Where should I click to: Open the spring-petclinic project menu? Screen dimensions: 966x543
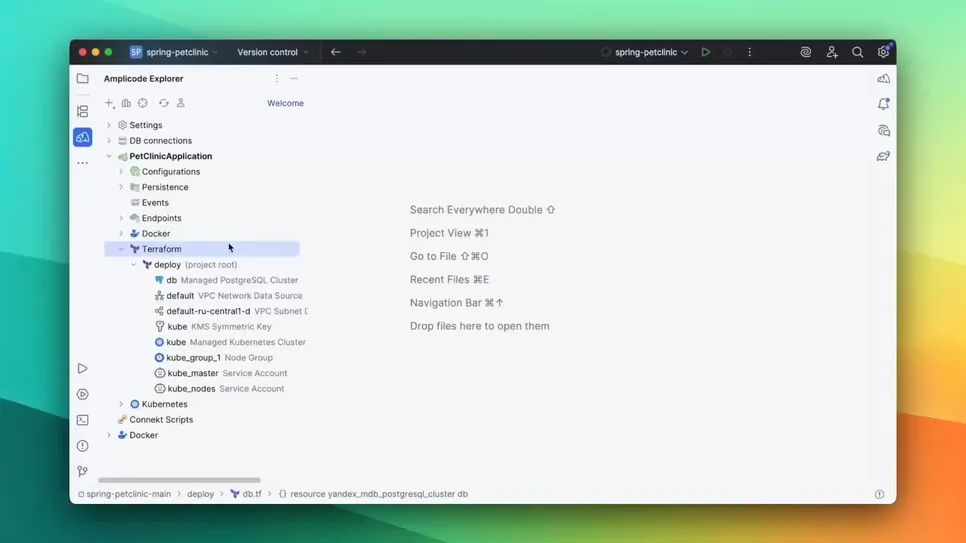(174, 52)
